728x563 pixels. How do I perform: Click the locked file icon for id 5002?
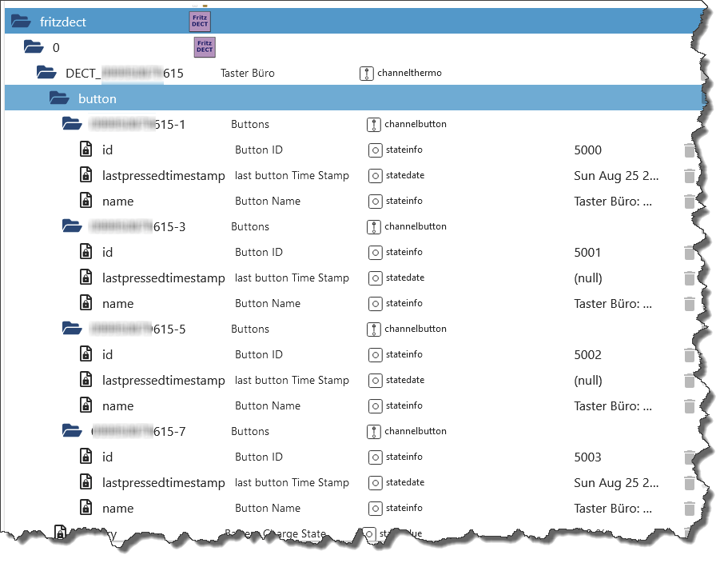[86, 354]
